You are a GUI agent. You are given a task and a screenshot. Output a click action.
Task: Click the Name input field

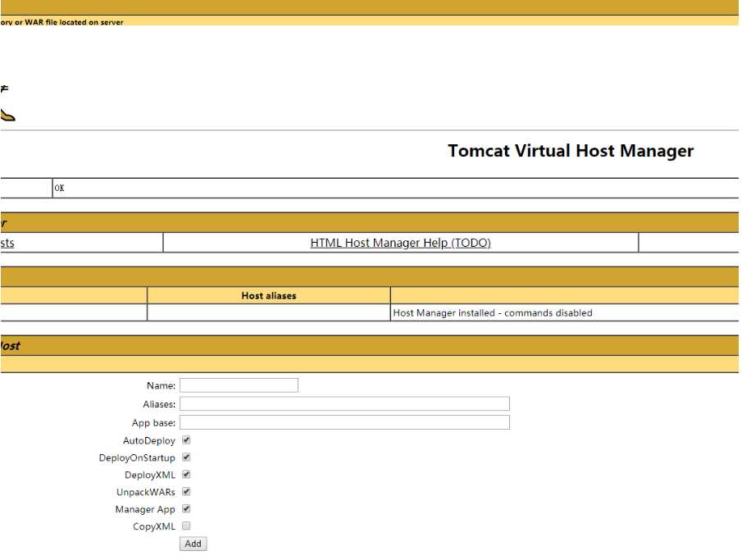239,385
